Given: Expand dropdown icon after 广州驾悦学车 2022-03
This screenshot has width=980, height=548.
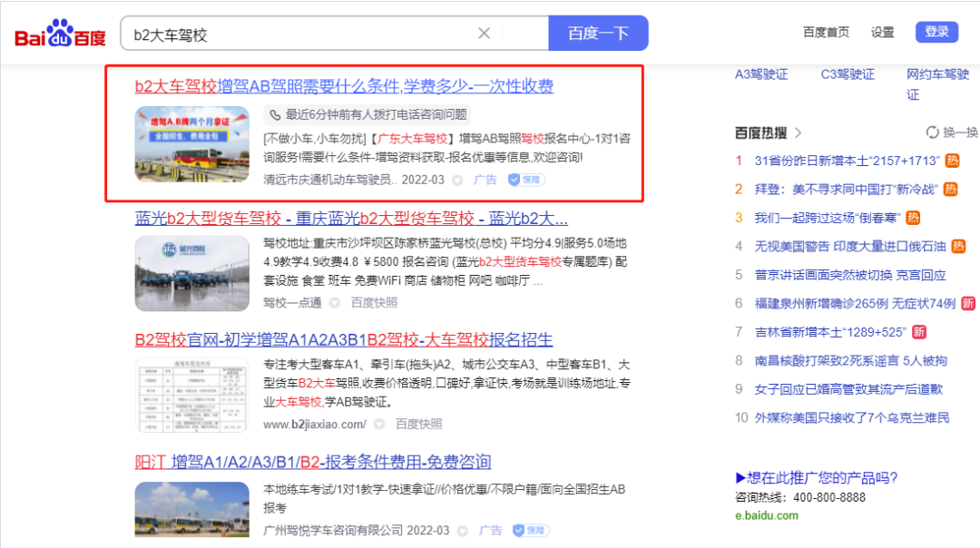Looking at the screenshot, I should pyautogui.click(x=463, y=531).
